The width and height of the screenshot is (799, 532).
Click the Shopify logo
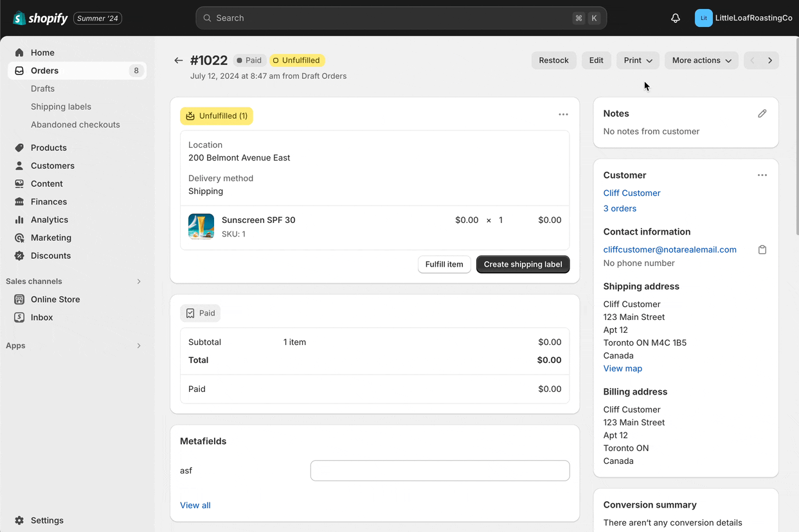click(40, 18)
